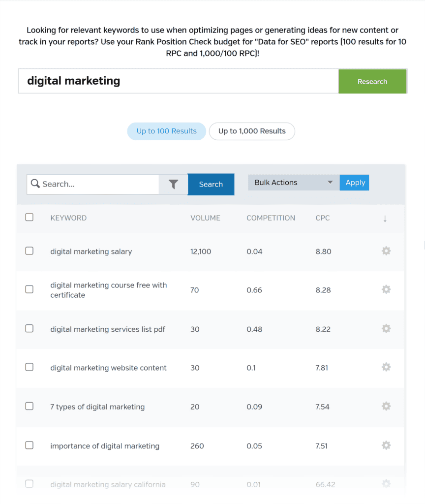
Task: Select the importance of digital marketing checkbox
Action: (30, 445)
